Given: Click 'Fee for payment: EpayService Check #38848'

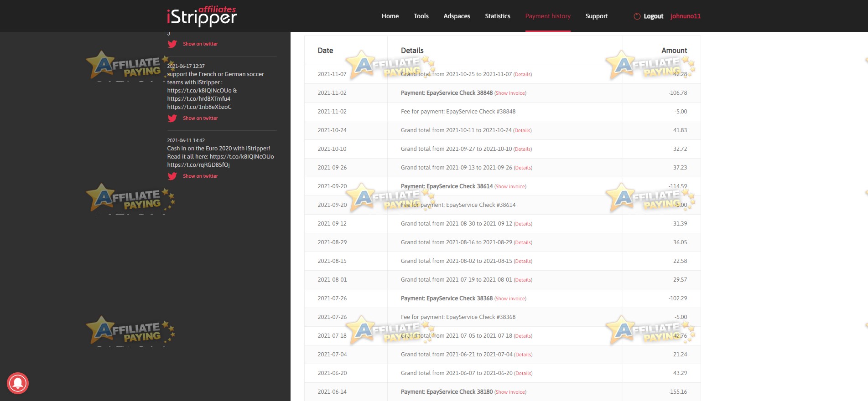Looking at the screenshot, I should pos(458,111).
